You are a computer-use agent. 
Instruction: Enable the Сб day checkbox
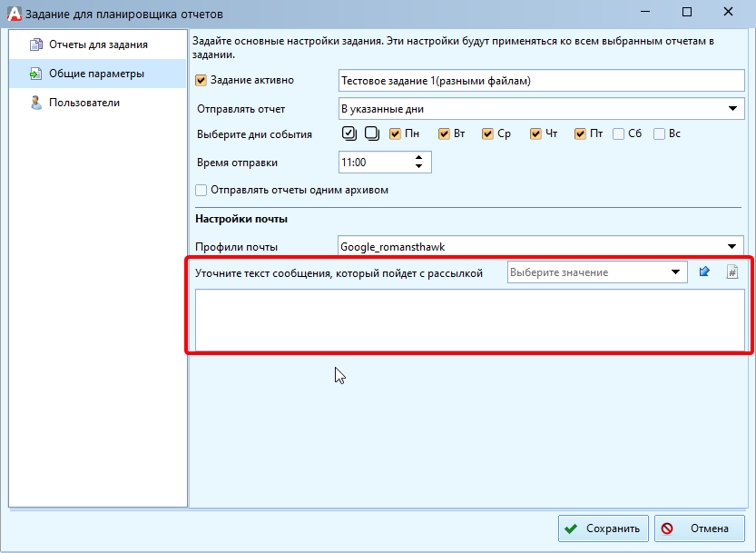pyautogui.click(x=619, y=133)
